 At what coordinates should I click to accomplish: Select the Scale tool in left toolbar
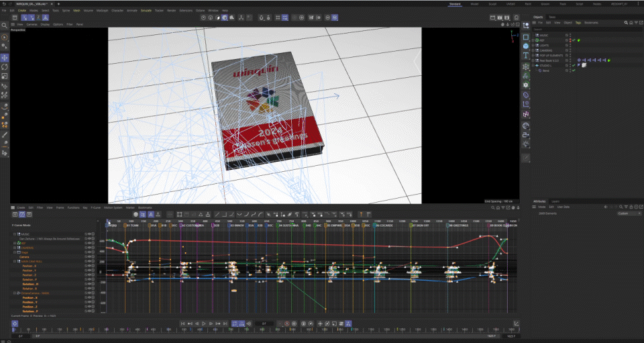(x=5, y=76)
